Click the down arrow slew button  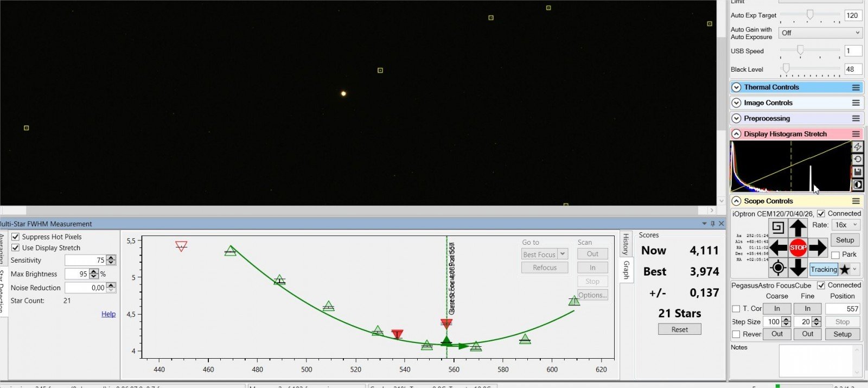click(x=797, y=268)
